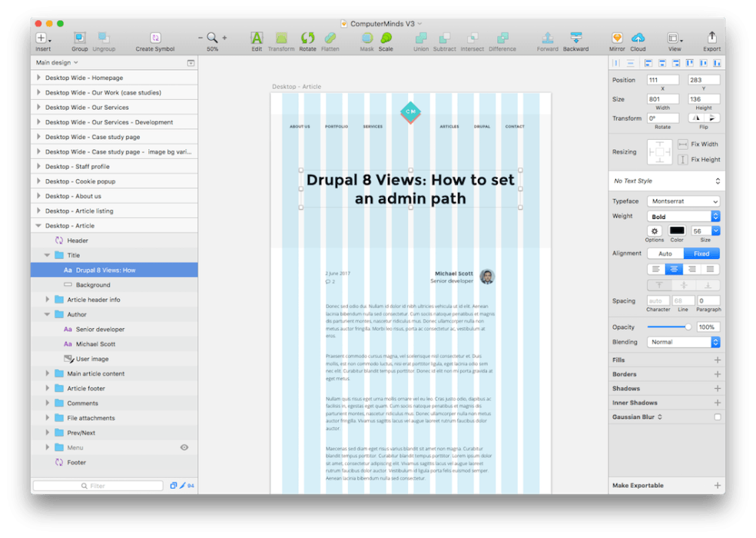Enable the Gaussian Blur checkbox
This screenshot has height=538, width=756.
click(718, 416)
